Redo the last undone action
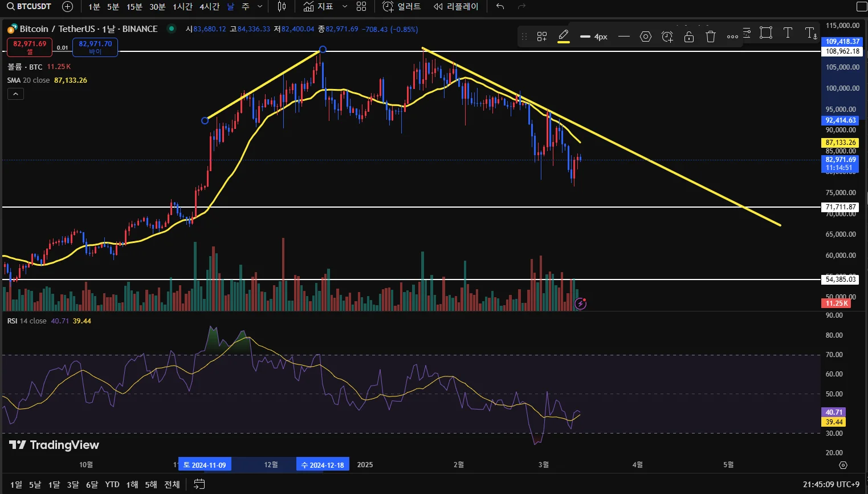This screenshot has height=494, width=868. [x=521, y=6]
